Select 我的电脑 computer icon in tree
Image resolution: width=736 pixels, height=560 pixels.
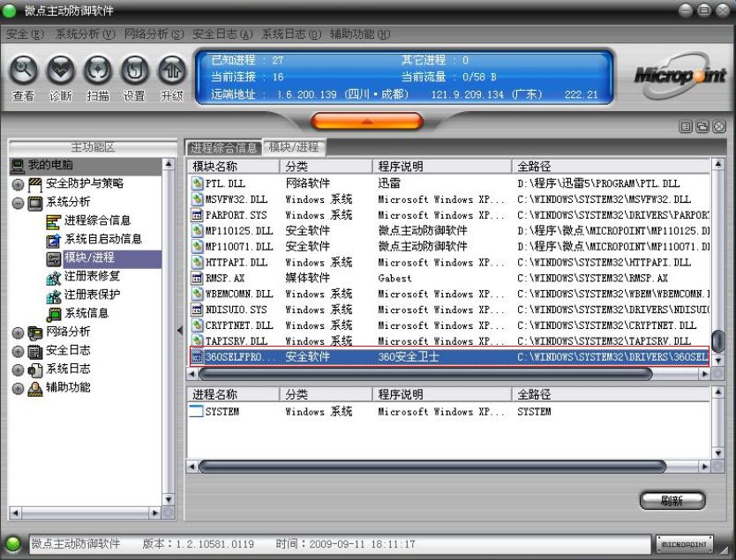(x=18, y=165)
